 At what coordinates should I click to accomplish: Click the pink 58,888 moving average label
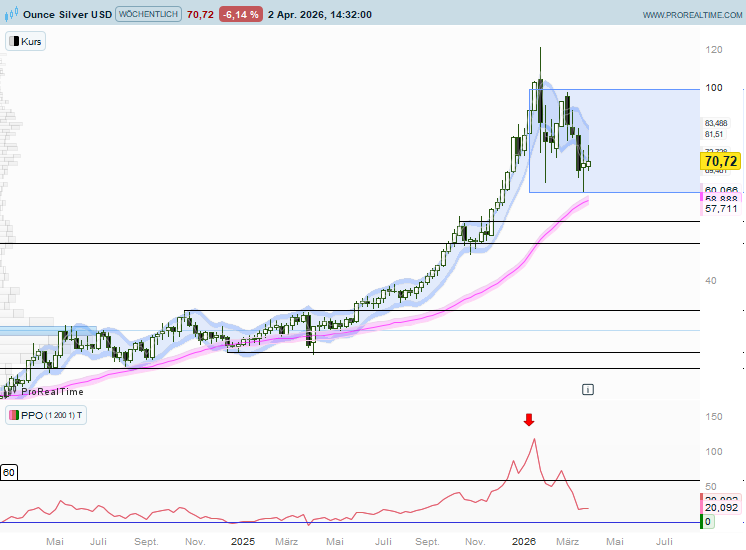720,200
